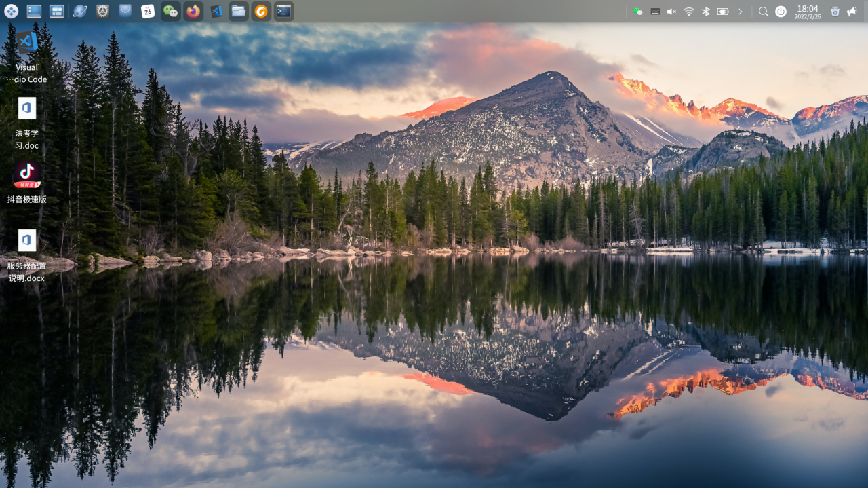Image resolution: width=868 pixels, height=488 pixels.
Task: Toggle the Wi-Fi icon in the tray
Action: point(689,12)
